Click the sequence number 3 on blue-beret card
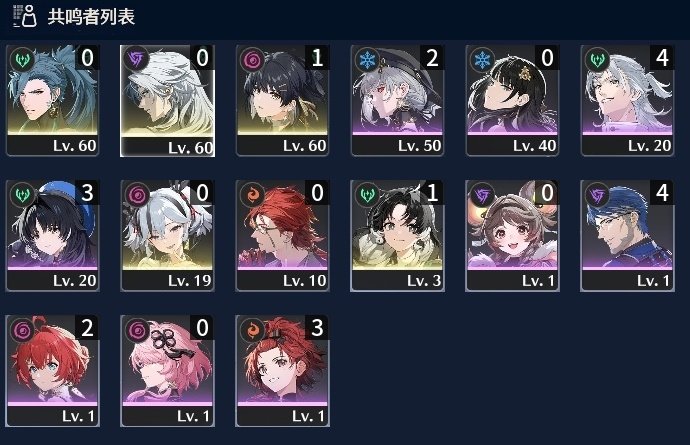This screenshot has width=690, height=445. (87, 192)
